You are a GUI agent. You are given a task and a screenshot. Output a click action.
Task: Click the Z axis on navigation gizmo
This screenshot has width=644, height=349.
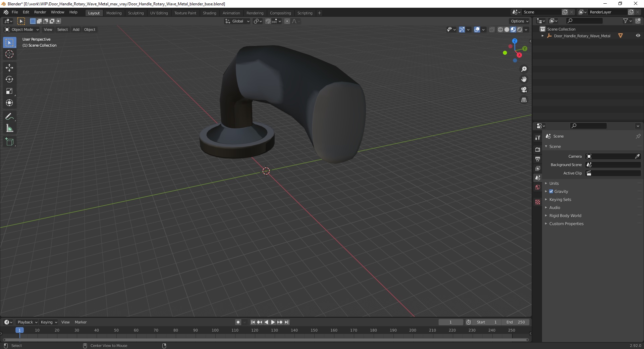pyautogui.click(x=515, y=41)
